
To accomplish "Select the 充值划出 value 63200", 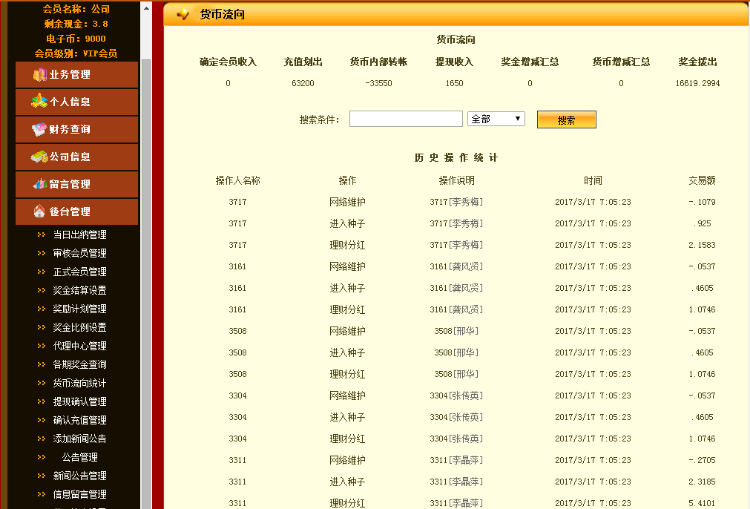I will coord(303,83).
